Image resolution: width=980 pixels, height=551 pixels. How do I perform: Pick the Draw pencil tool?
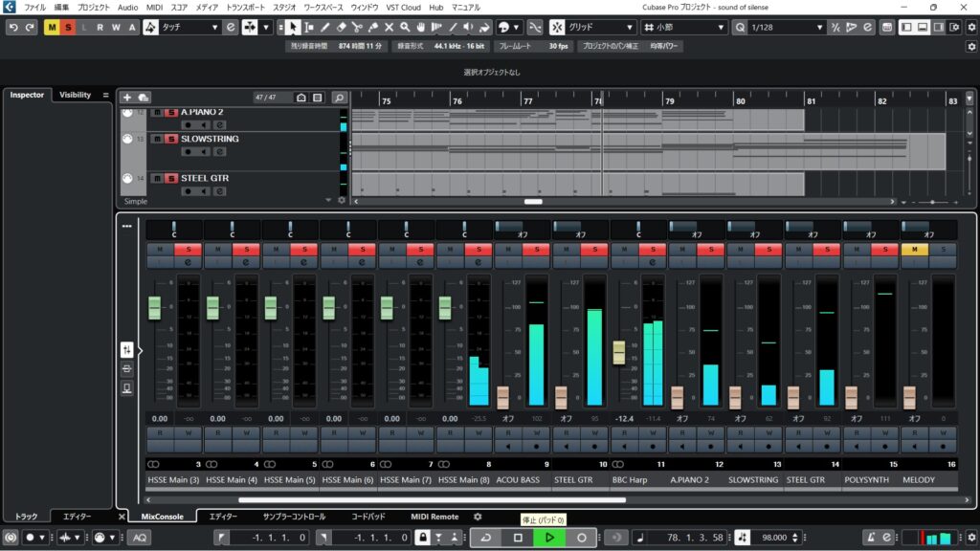(325, 28)
